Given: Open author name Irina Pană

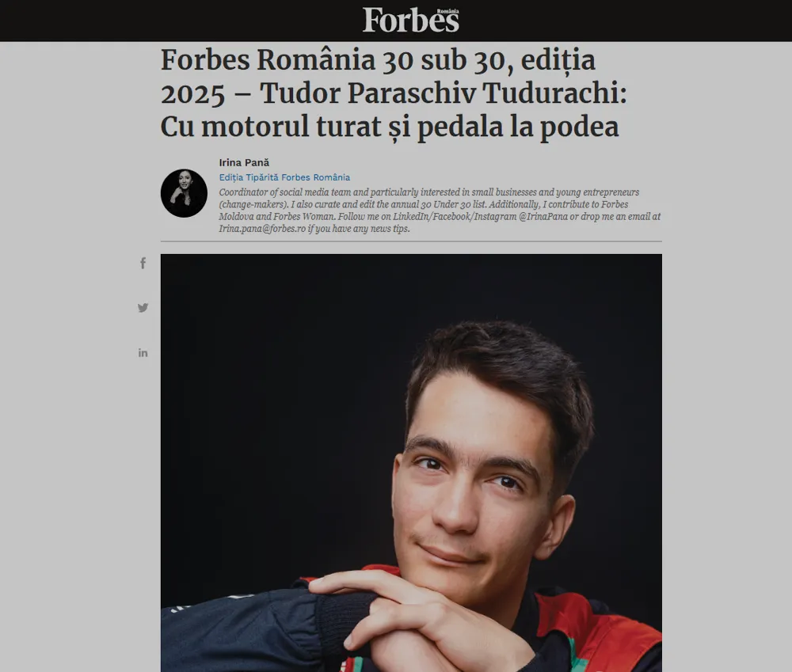Looking at the screenshot, I should pyautogui.click(x=244, y=162).
